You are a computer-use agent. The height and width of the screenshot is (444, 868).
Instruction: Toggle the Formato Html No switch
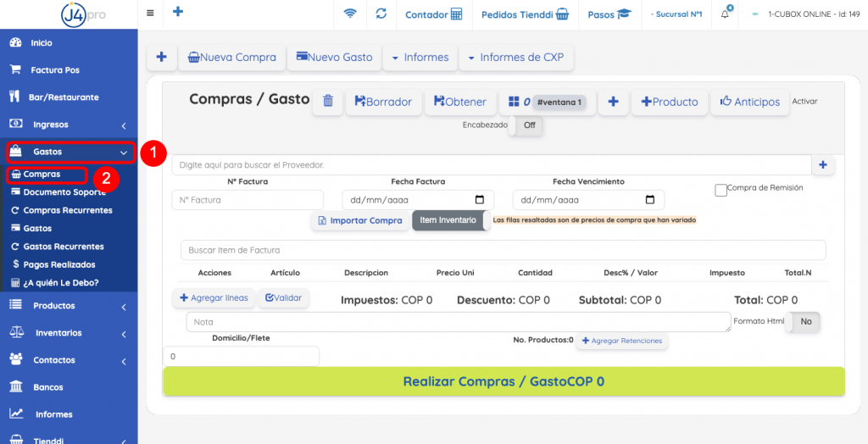(x=802, y=322)
